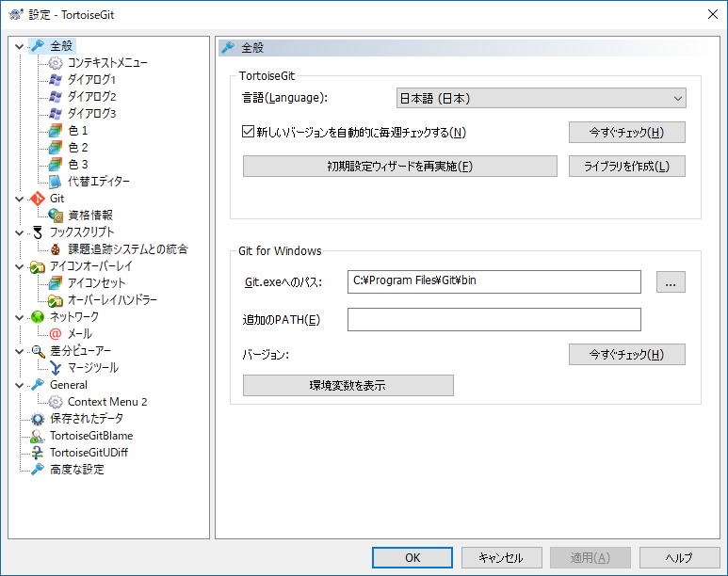Click the gear icon for Context Menu 2
This screenshot has width=728, height=576.
56,402
